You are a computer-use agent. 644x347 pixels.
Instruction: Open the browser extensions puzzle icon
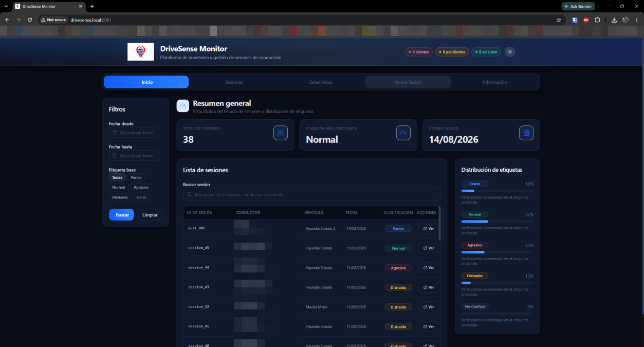coord(597,20)
